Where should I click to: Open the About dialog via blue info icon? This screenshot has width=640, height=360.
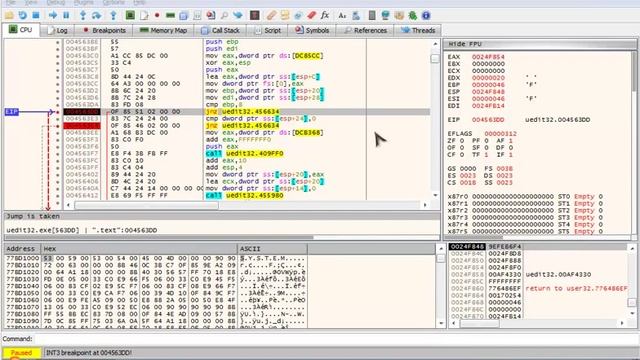426,16
